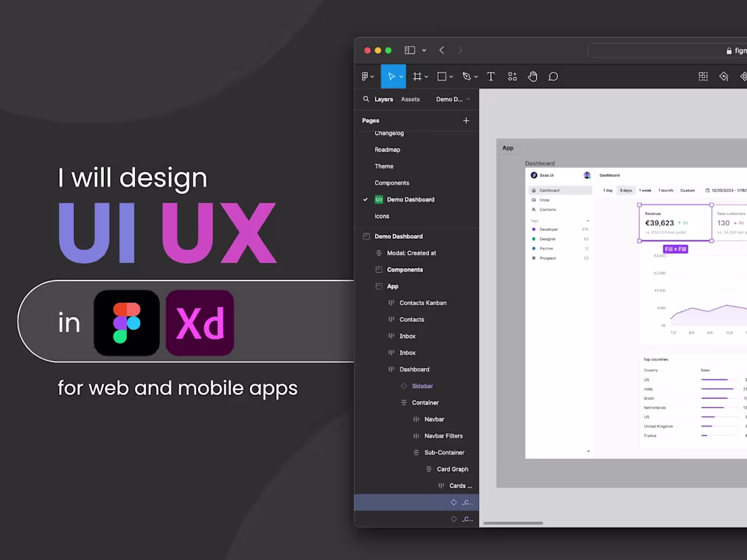Select the Pen tool

click(467, 76)
